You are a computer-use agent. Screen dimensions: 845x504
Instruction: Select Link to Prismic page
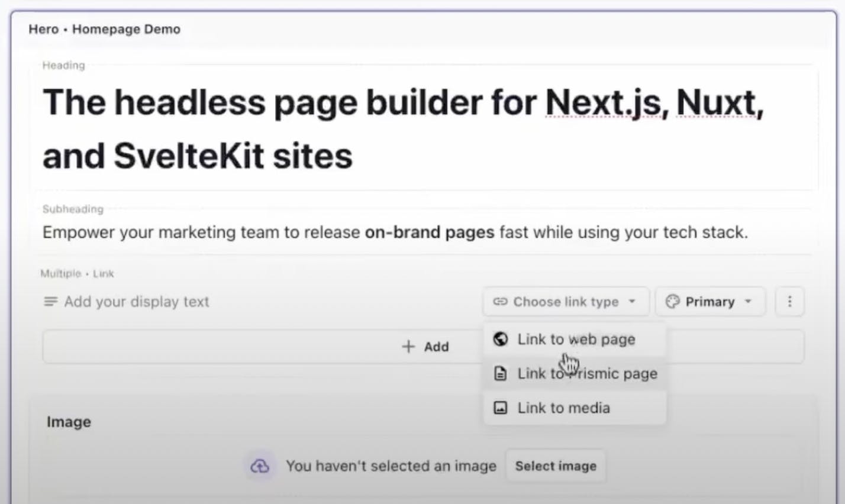coord(587,373)
